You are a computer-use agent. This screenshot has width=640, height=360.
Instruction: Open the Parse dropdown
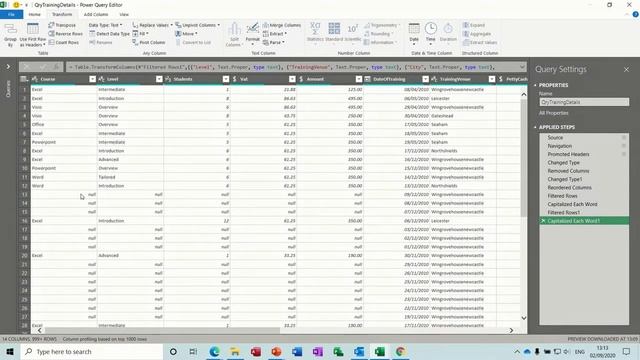273,42
